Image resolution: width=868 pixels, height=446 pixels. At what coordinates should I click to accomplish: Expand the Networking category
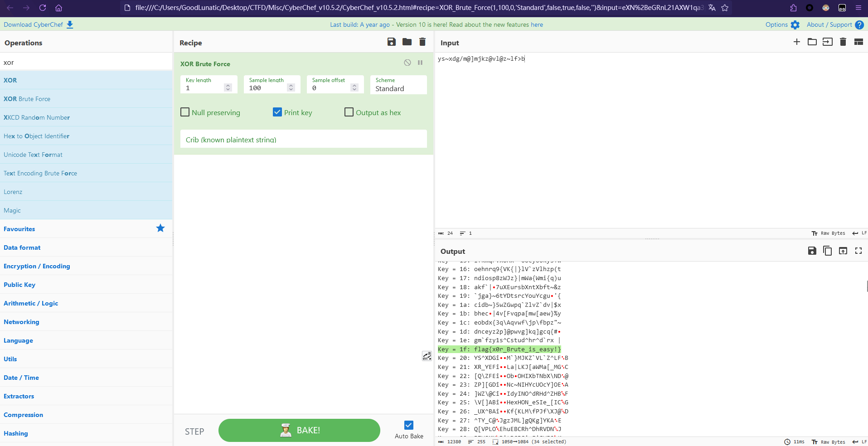(86, 322)
